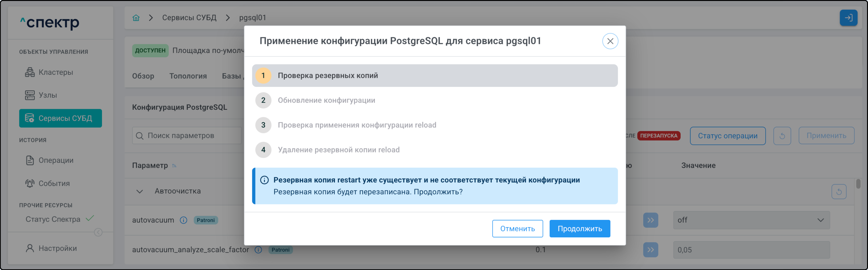The image size is (868, 270).
Task: Click the home icon in breadcrumb
Action: [136, 17]
